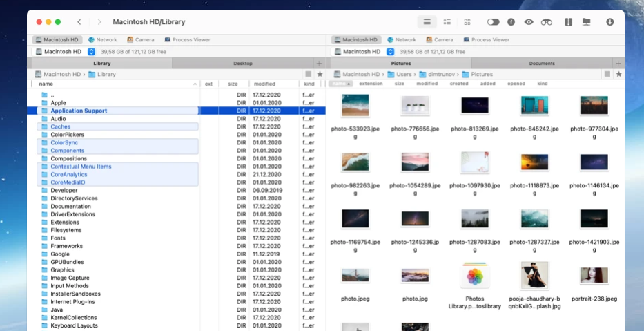Click the Network location in the right panel

pos(401,40)
